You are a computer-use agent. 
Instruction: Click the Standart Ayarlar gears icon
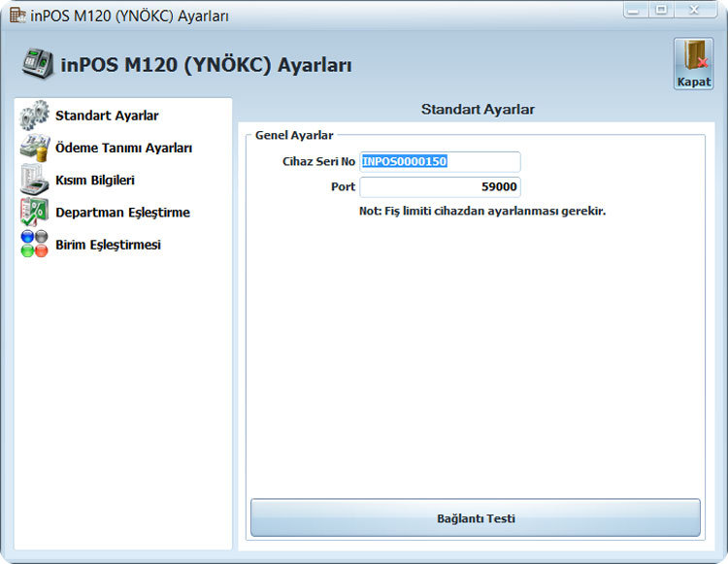pos(34,116)
